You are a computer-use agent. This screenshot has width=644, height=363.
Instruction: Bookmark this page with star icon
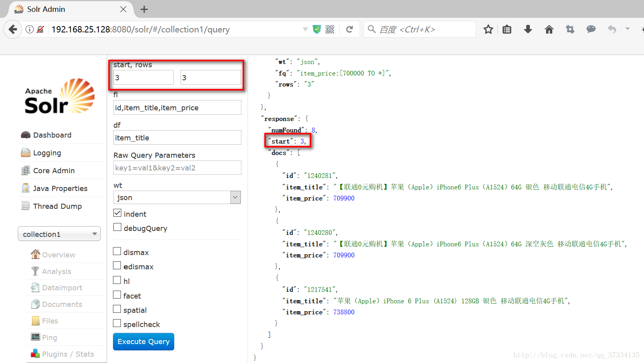click(x=488, y=29)
